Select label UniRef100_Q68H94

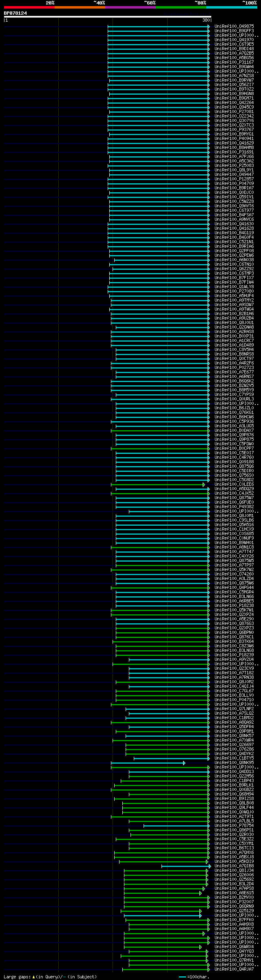pyautogui.click(x=234, y=794)
